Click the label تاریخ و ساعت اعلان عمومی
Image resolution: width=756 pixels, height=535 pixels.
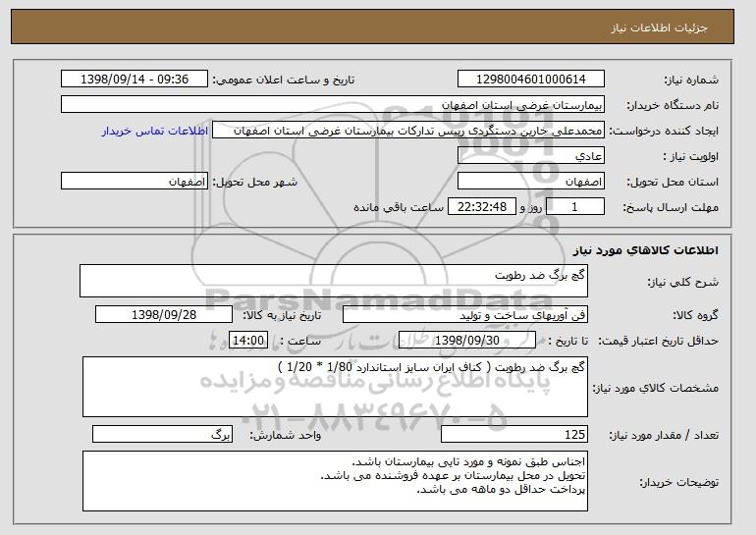click(284, 80)
